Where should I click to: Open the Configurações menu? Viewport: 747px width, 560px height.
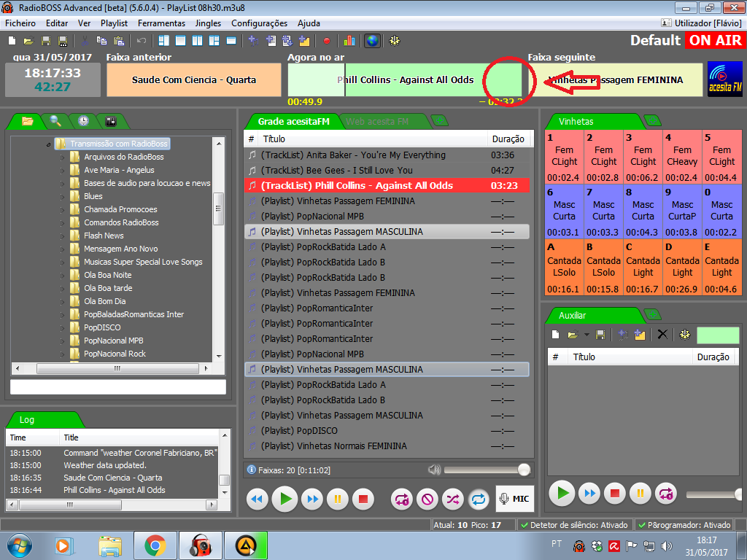[259, 23]
